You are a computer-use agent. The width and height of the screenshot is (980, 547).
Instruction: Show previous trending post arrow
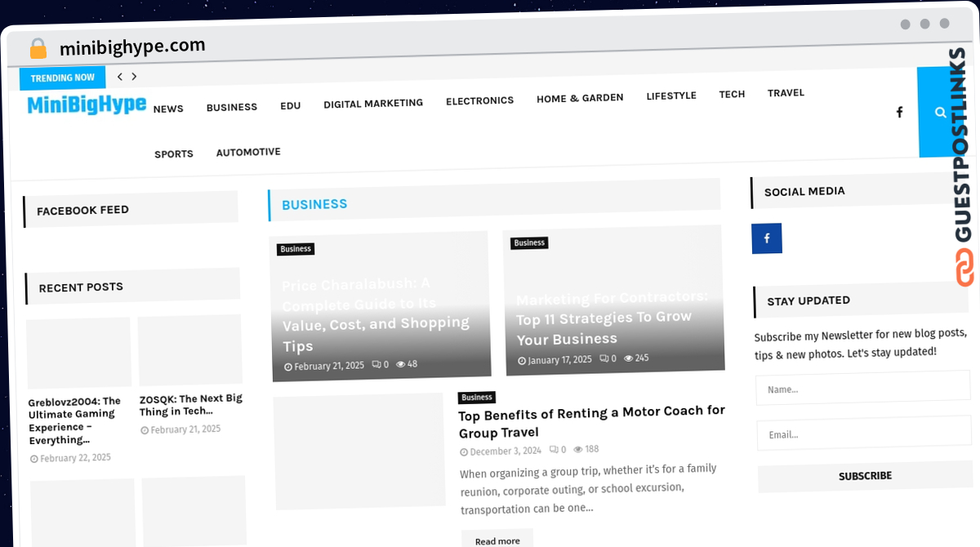point(120,77)
